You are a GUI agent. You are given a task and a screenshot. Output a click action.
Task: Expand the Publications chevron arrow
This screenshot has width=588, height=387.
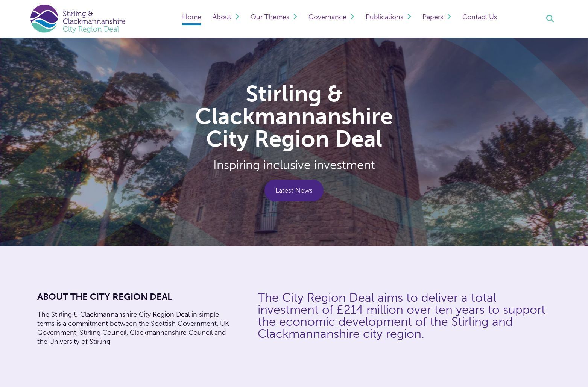(x=409, y=17)
